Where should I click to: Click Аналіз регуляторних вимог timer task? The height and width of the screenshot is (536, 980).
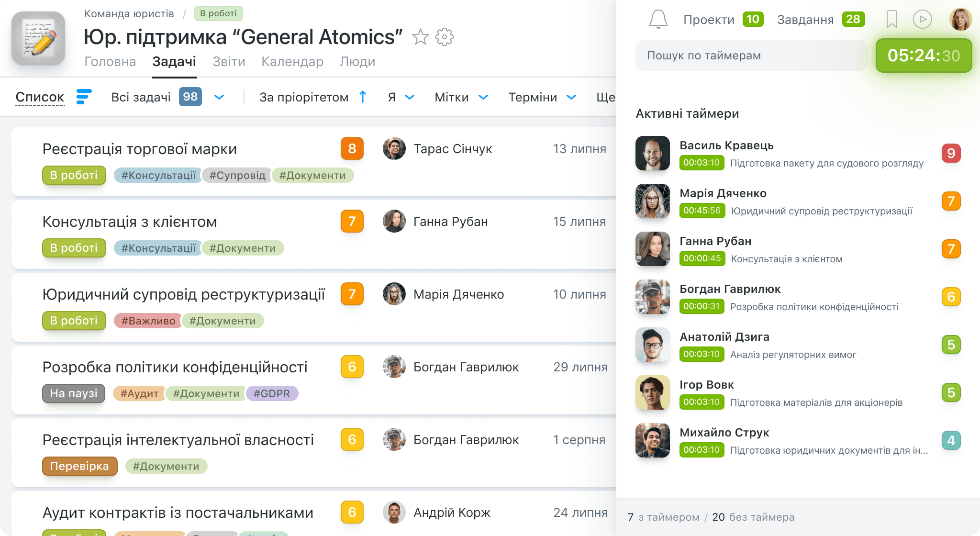[793, 355]
